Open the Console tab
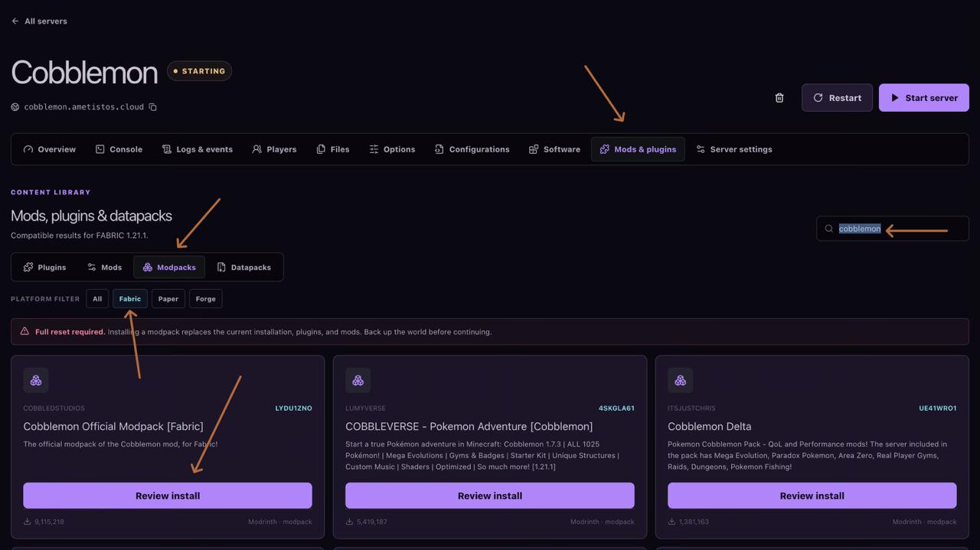Image resolution: width=980 pixels, height=550 pixels. tap(119, 149)
